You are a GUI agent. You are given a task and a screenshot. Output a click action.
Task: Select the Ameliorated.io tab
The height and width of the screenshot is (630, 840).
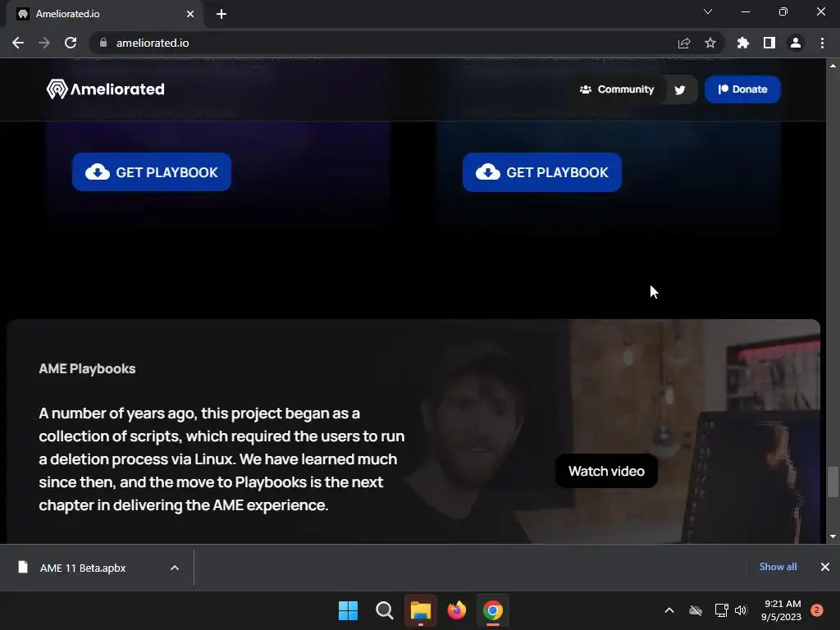[105, 14]
